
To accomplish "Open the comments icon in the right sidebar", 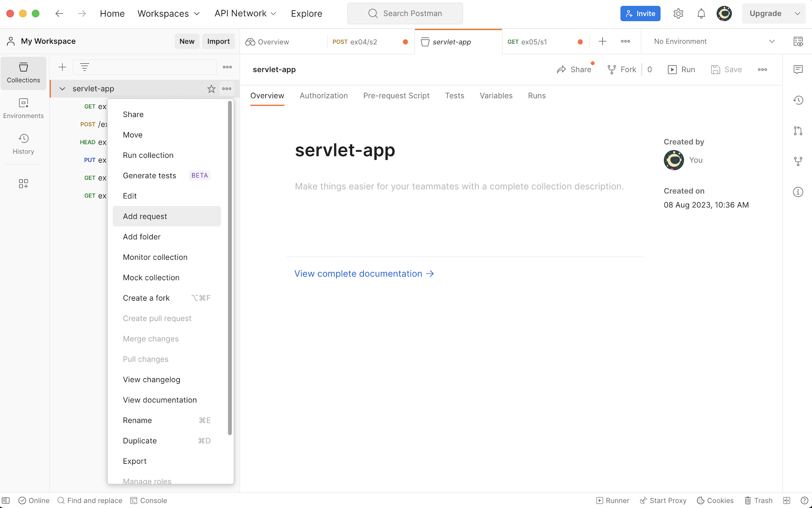I will 798,69.
